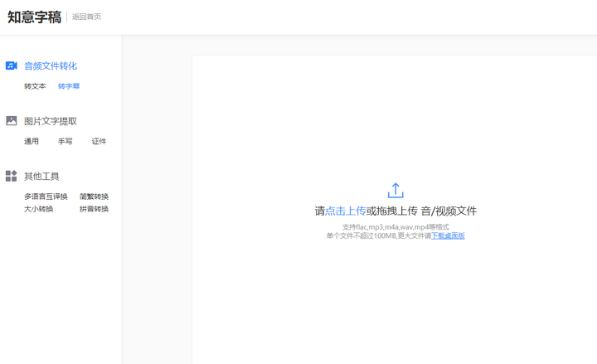The height and width of the screenshot is (364, 597).
Task: Click the supported formats text flac,mp3,m4a,wav,mp4
Action: point(396,227)
